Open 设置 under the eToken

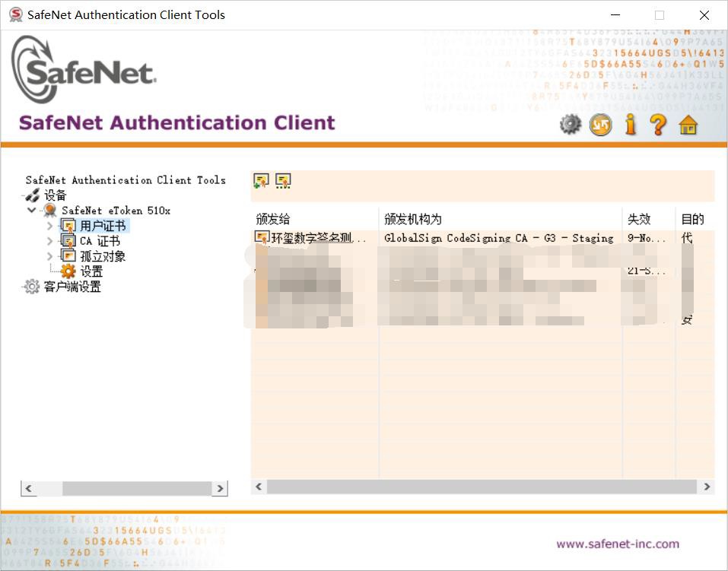(x=91, y=271)
